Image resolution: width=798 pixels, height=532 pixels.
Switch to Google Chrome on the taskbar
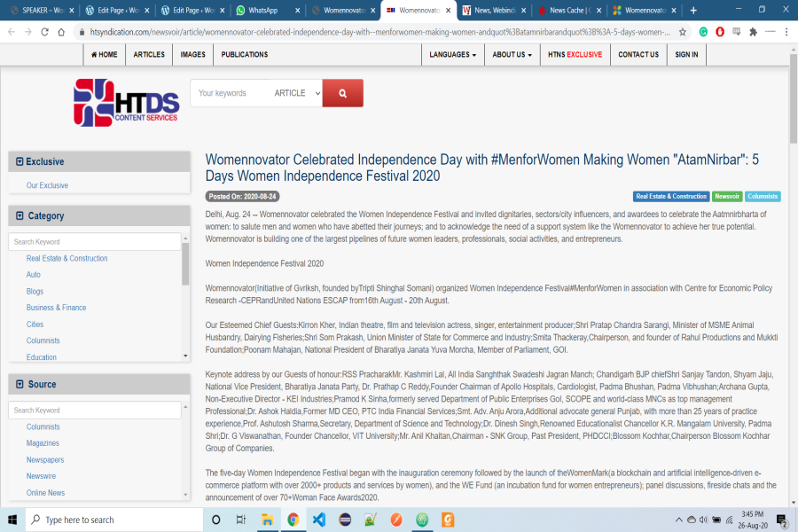pyautogui.click(x=293, y=520)
